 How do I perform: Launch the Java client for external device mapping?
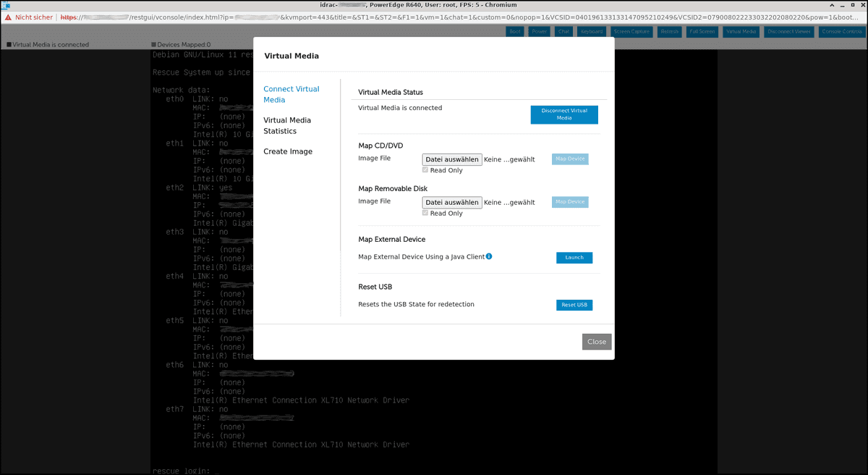[574, 257]
